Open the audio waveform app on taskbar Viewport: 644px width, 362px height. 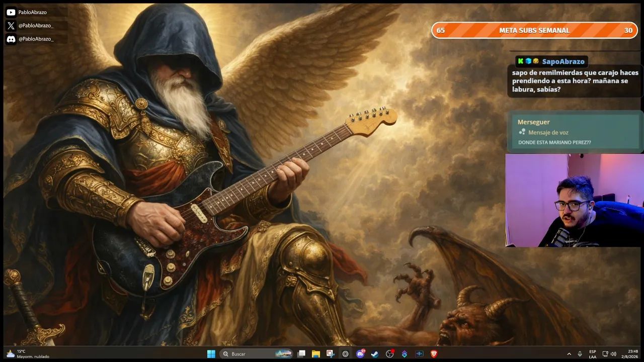[x=419, y=354]
